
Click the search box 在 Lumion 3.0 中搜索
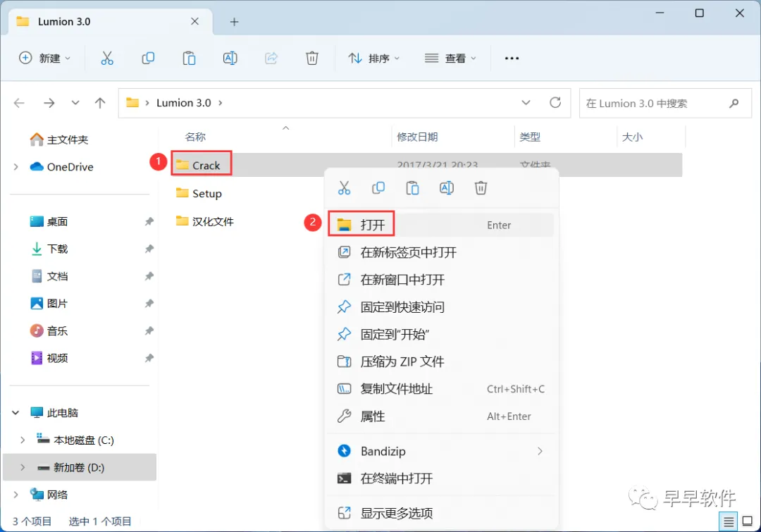click(665, 104)
